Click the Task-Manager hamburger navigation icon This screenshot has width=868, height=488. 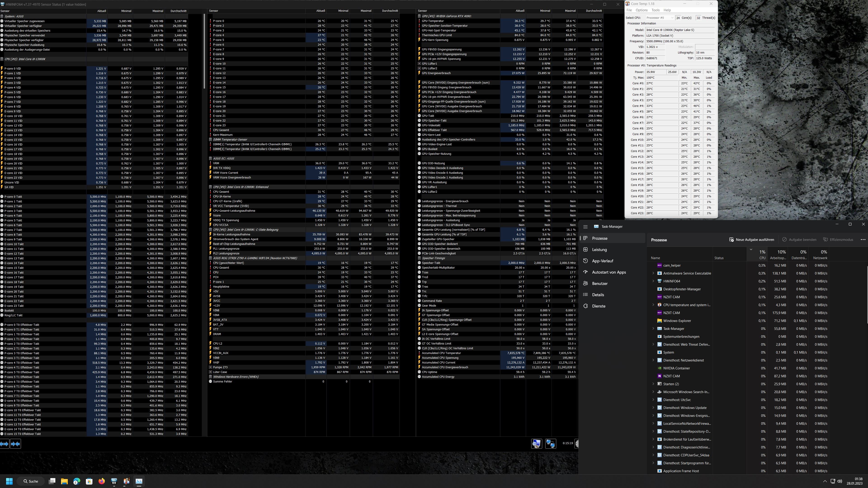pyautogui.click(x=585, y=227)
